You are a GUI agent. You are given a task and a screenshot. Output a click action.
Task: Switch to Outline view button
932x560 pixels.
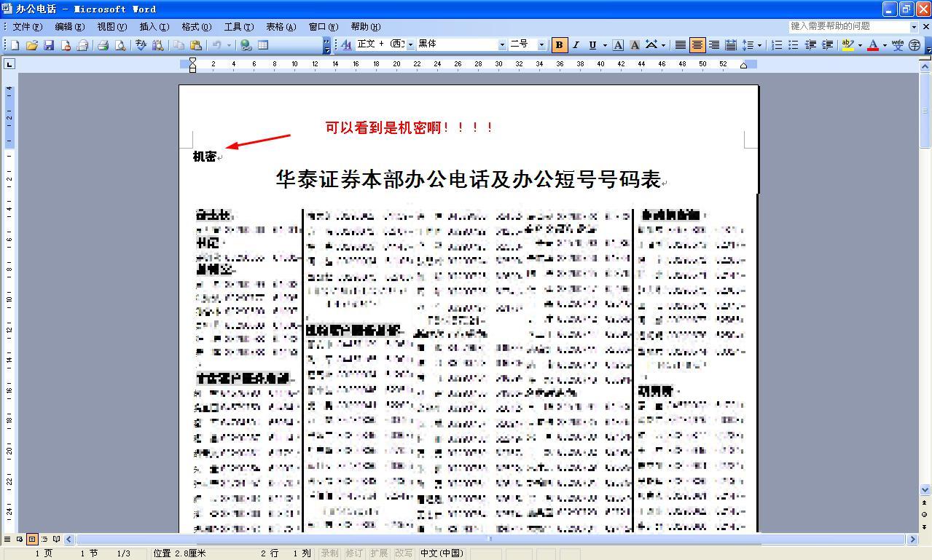click(x=44, y=540)
